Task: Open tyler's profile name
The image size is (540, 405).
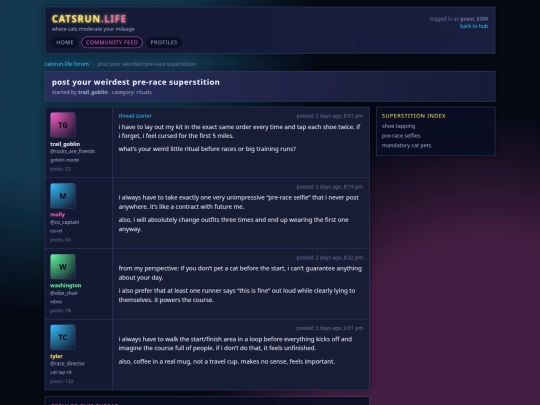Action: 56,356
